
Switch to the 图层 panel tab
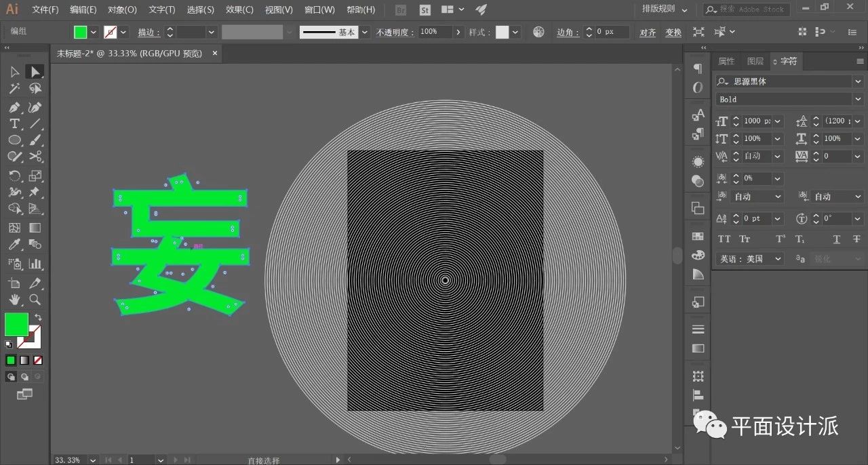tap(755, 61)
